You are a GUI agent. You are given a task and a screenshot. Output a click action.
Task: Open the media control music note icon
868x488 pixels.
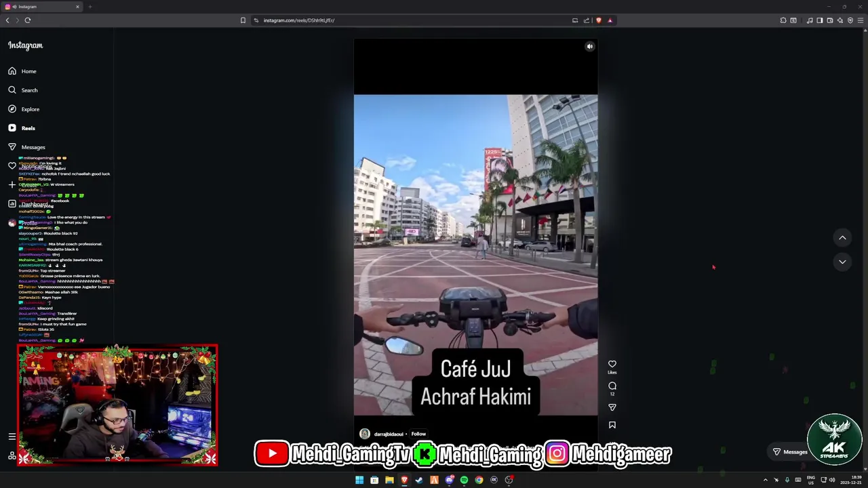pyautogui.click(x=809, y=20)
